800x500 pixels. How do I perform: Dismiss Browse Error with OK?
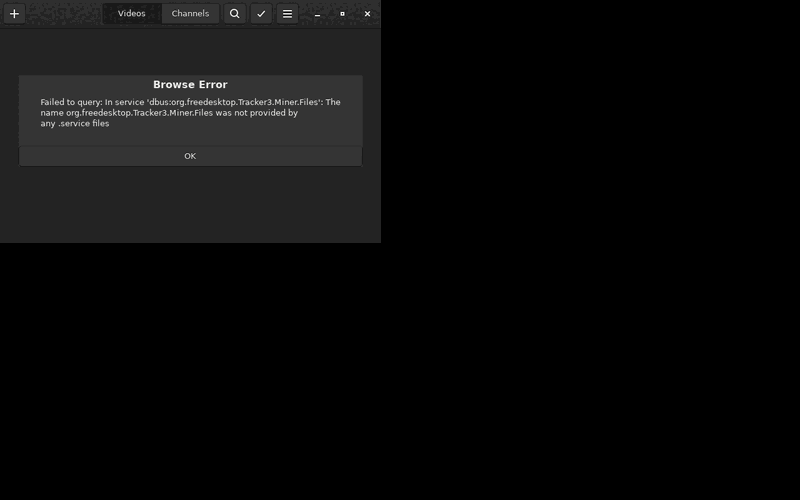point(190,156)
